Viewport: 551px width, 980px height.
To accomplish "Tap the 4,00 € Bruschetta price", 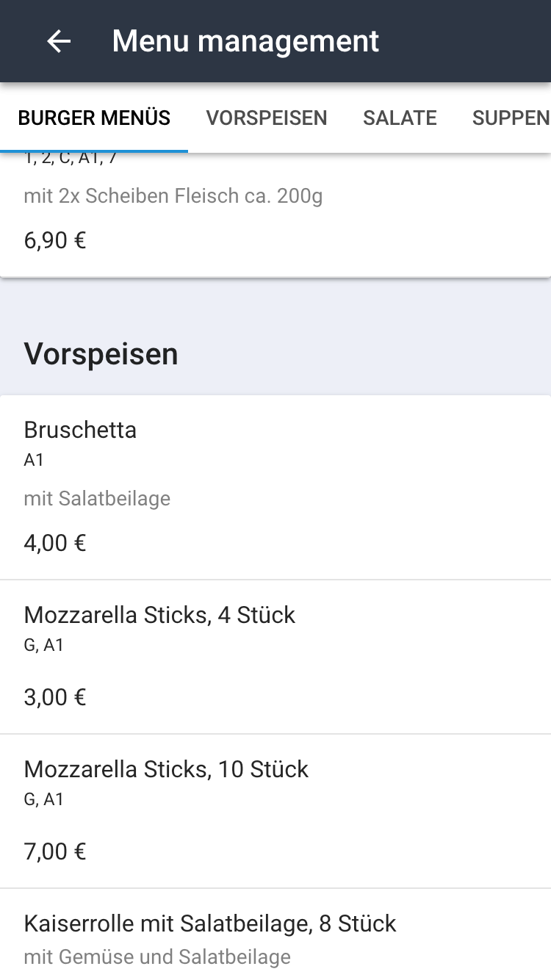I will pos(55,543).
